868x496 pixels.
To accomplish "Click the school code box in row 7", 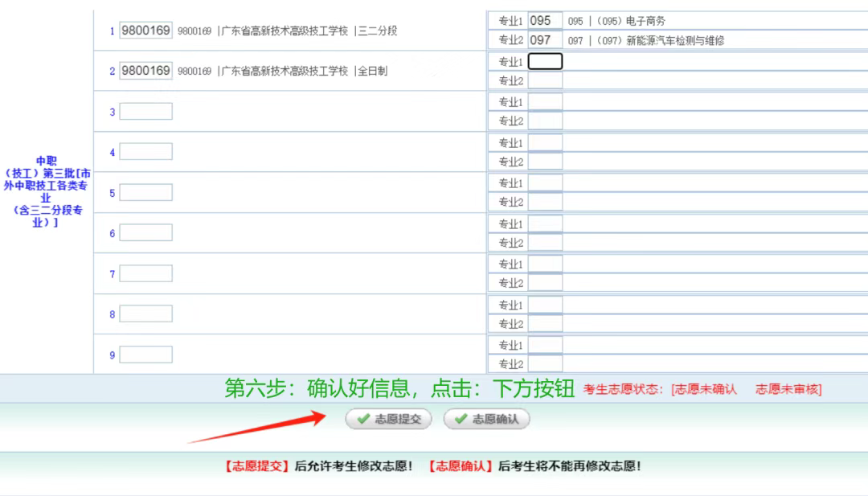I will click(x=146, y=273).
